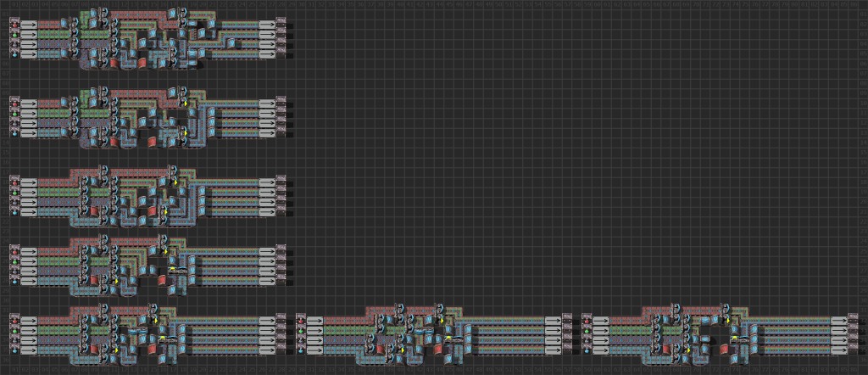Click lowest output loader arrow of bottom-middle balancer
This screenshot has height=375, width=868.
(553, 351)
